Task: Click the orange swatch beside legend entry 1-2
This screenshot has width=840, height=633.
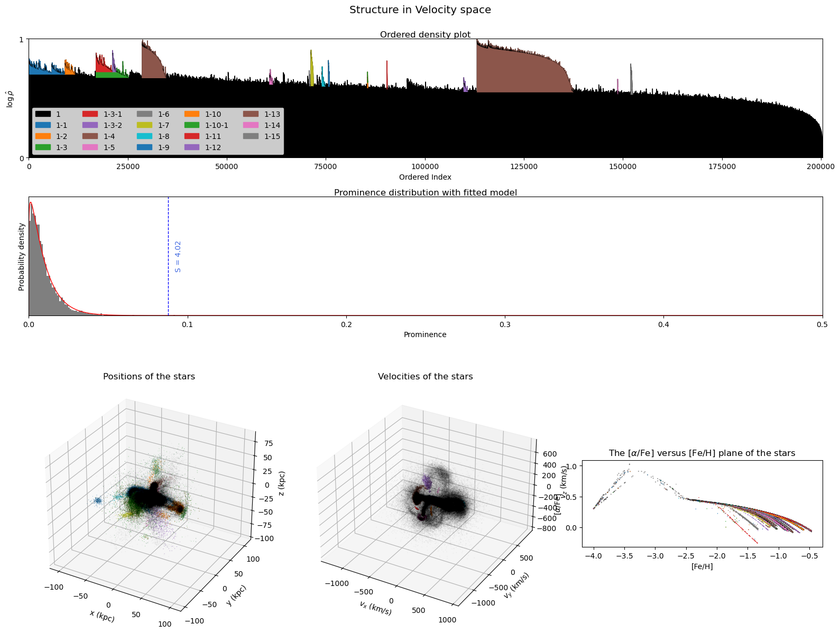Action: tap(43, 136)
